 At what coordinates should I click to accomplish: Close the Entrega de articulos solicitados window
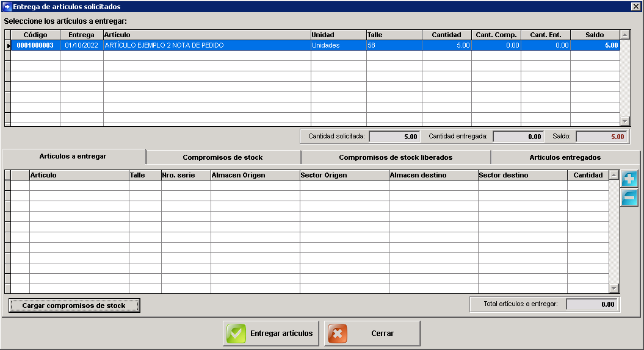point(635,7)
